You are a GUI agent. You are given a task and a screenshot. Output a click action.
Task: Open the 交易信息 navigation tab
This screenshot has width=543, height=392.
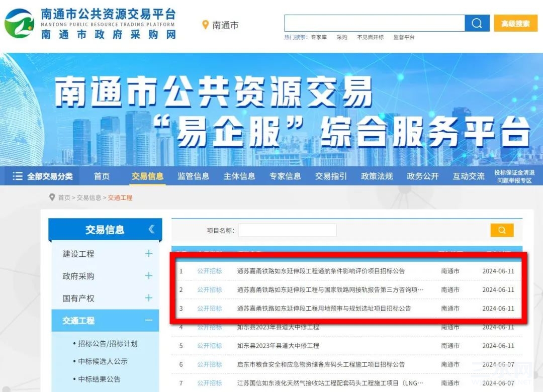(147, 176)
